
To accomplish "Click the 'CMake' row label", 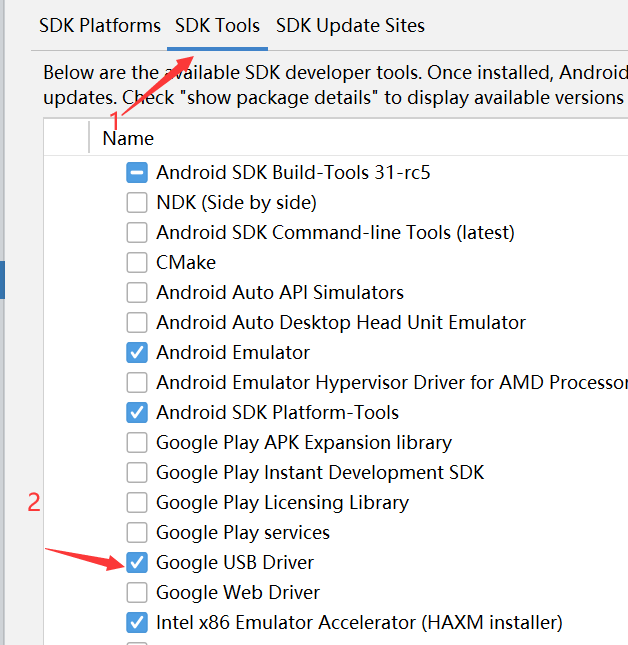I will click(186, 262).
